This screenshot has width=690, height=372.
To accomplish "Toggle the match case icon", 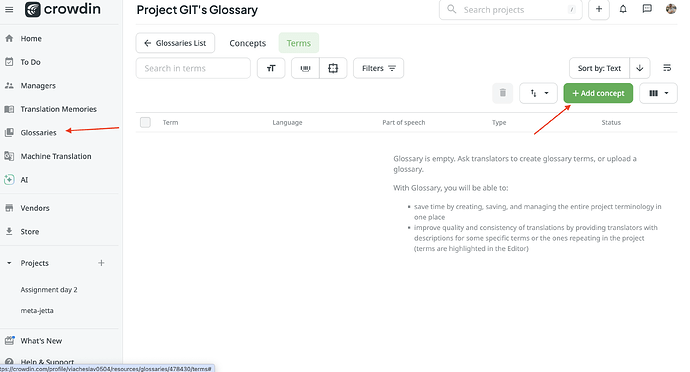I will (271, 68).
